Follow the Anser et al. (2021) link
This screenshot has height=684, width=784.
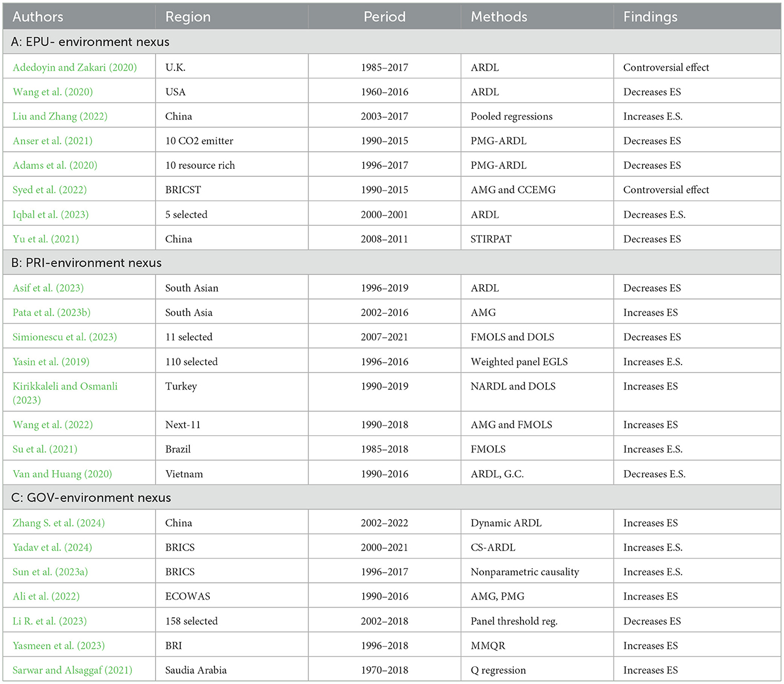coord(52,141)
